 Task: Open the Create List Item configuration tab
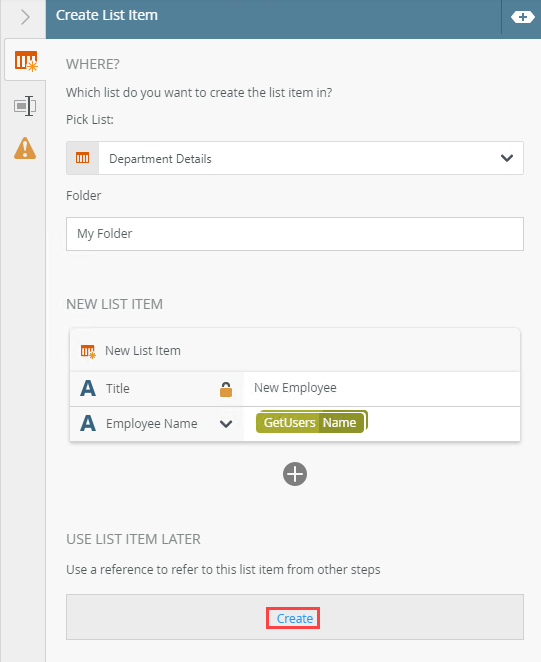tap(26, 60)
